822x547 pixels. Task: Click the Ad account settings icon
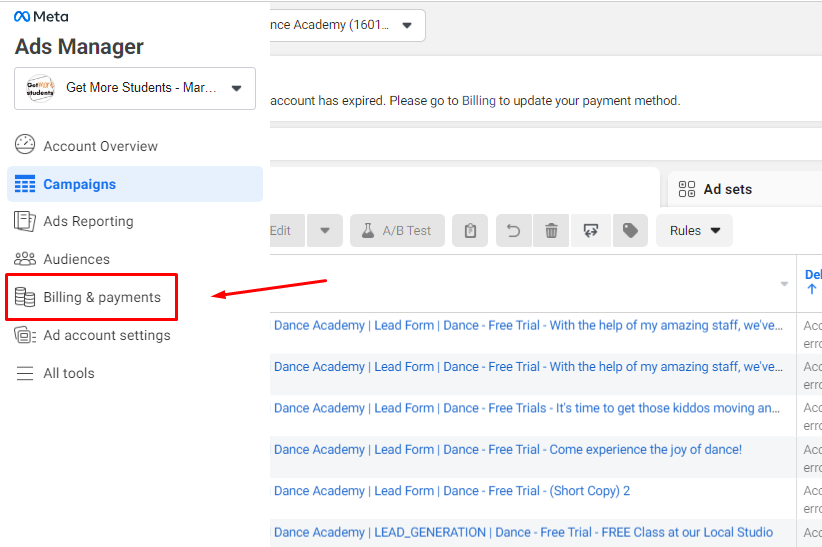tap(25, 335)
